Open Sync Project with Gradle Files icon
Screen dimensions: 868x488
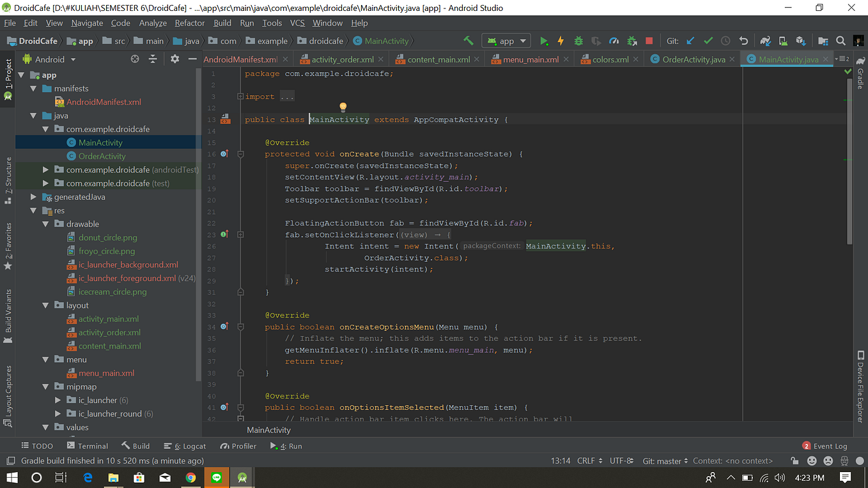(x=765, y=40)
